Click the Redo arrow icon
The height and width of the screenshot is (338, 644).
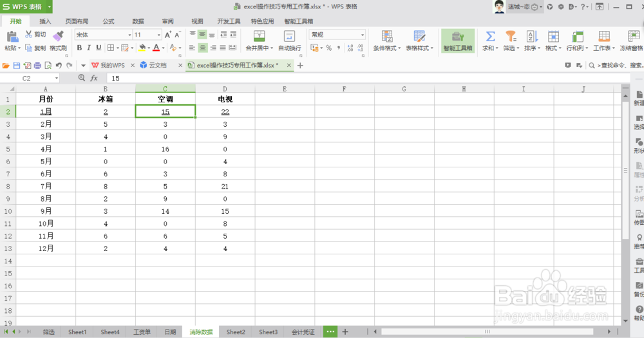(70, 65)
